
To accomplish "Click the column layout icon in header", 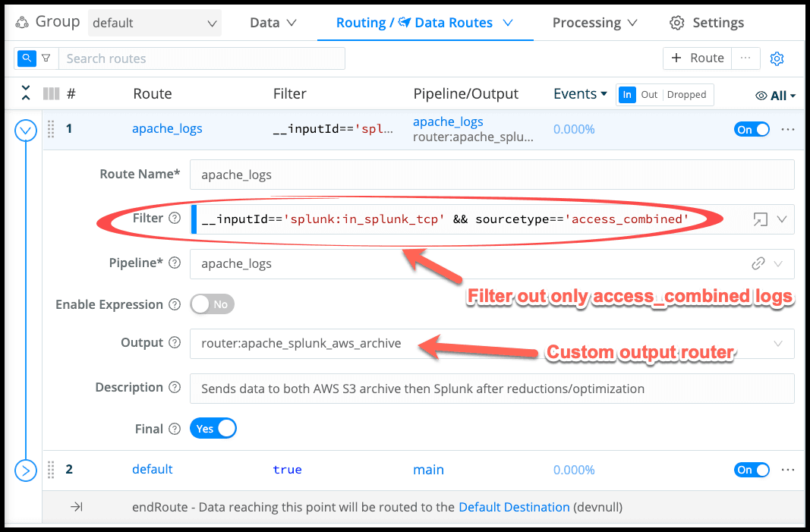I will 51,94.
